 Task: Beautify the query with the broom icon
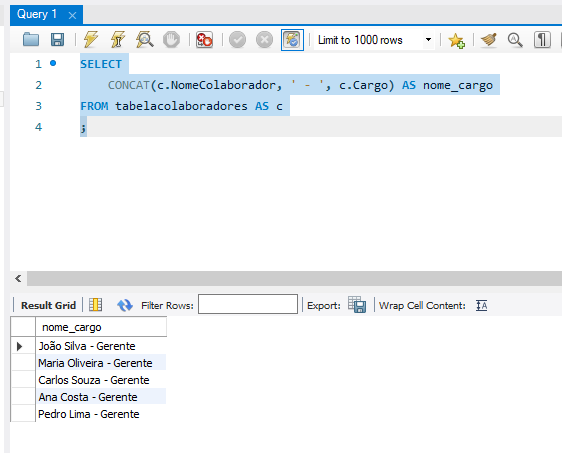[489, 40]
